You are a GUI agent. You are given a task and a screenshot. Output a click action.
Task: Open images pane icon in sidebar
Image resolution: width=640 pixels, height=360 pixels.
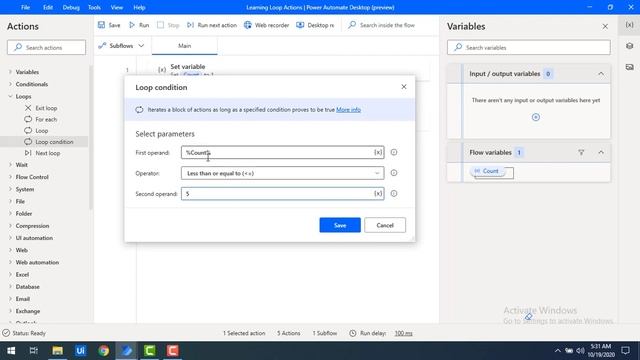click(629, 67)
